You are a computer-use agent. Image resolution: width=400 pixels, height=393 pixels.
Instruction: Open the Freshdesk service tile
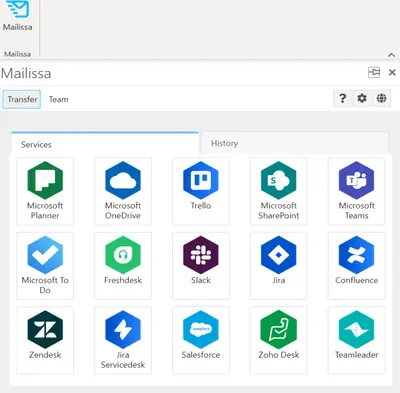[x=123, y=266]
